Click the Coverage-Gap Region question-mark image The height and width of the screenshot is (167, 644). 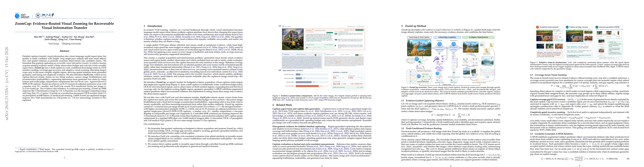tap(488, 61)
